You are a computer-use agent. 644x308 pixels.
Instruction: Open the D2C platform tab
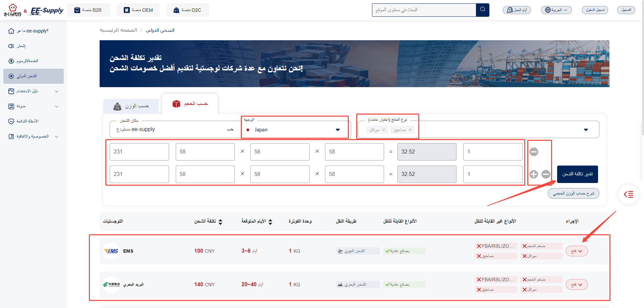coord(187,10)
